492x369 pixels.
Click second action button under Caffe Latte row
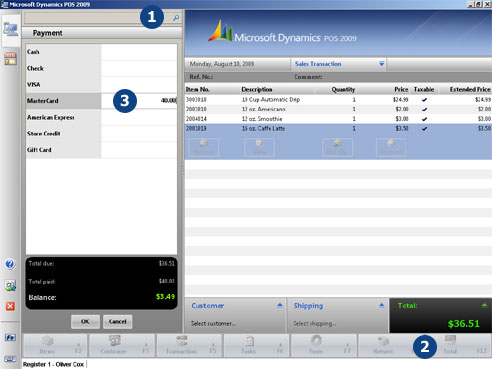259,147
